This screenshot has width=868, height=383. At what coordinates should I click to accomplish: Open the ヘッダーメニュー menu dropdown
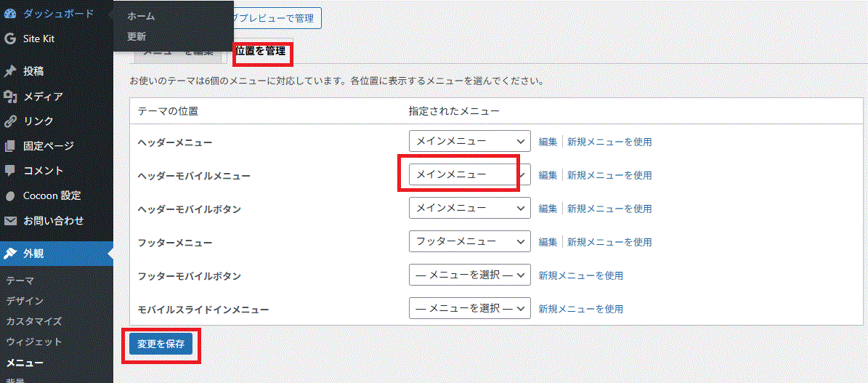[x=469, y=142]
